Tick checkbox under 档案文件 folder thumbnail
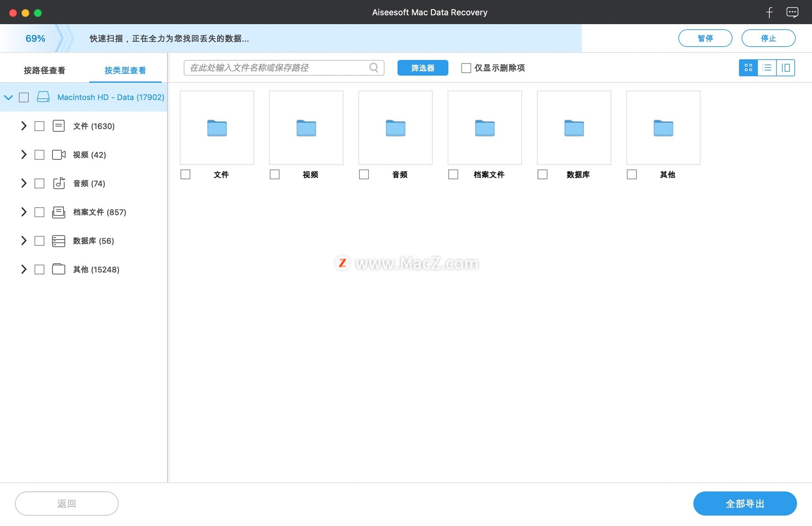Screen dimensions: 812x526 [x=453, y=174]
